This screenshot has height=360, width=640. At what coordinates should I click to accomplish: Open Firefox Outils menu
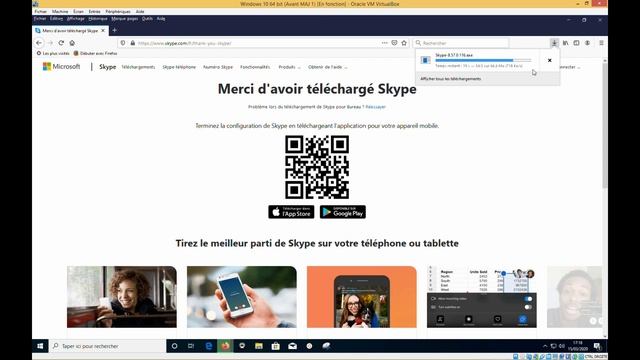[x=147, y=19]
